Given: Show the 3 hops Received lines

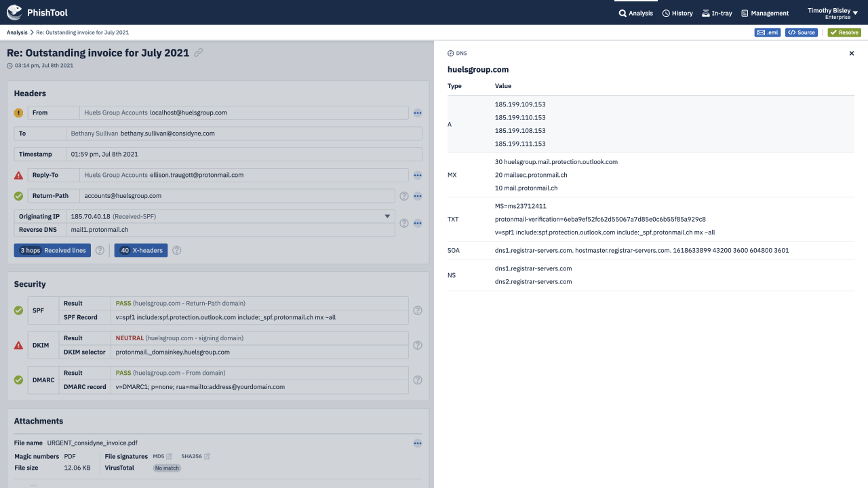Looking at the screenshot, I should pyautogui.click(x=52, y=250).
